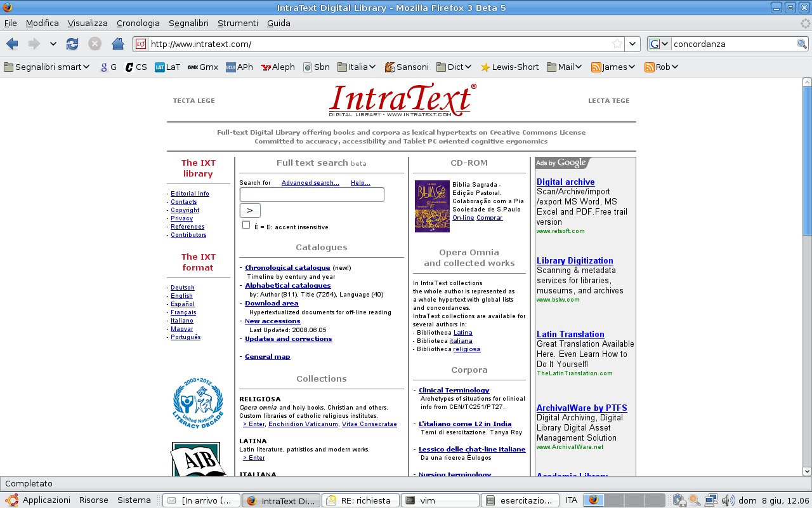The image size is (812, 508).
Task: Open the Guida menu
Action: 278,23
